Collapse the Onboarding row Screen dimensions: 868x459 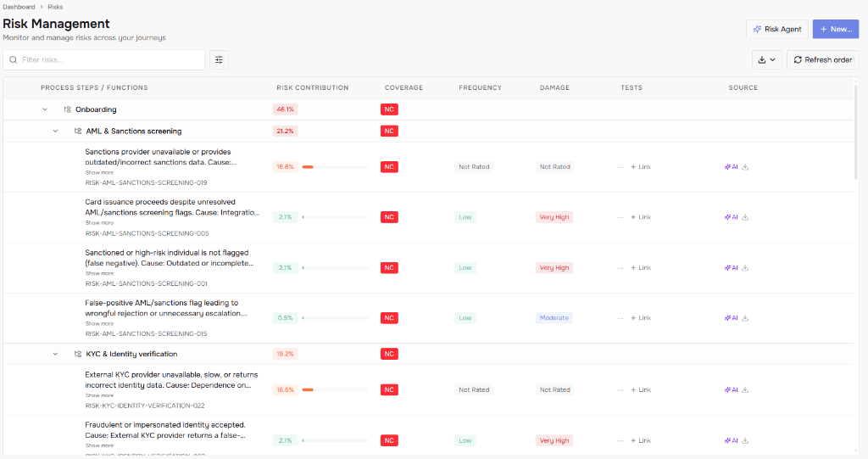pyautogui.click(x=45, y=109)
